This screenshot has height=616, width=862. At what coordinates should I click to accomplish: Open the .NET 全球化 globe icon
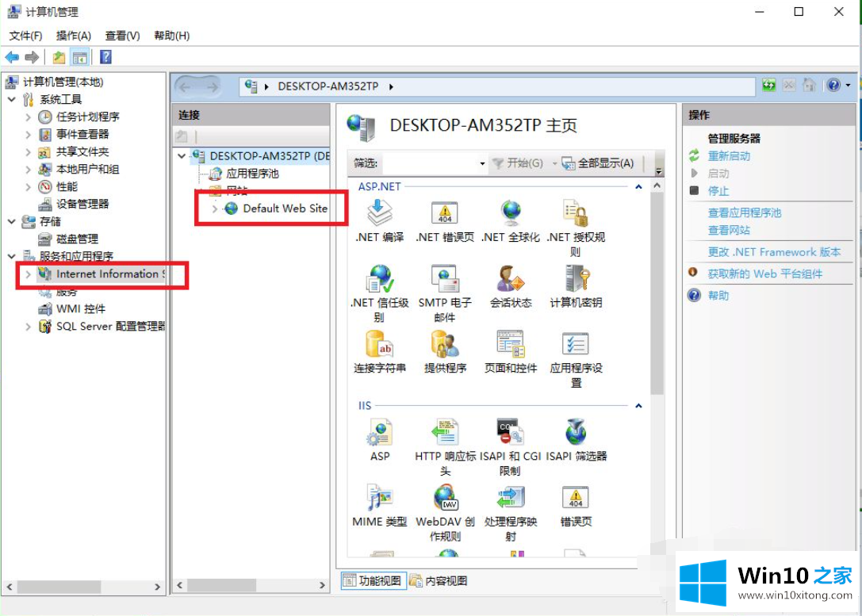pyautogui.click(x=511, y=213)
